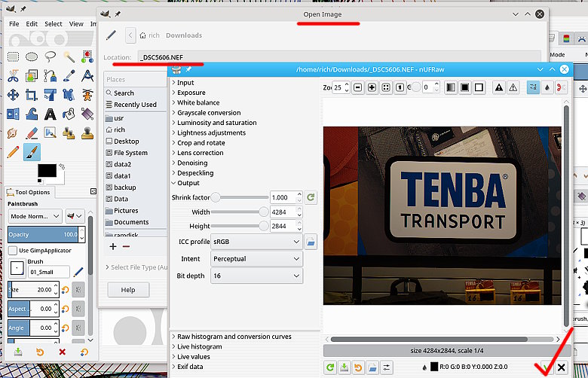Select the Clone stamp tool
588x378 pixels.
[x=87, y=133]
